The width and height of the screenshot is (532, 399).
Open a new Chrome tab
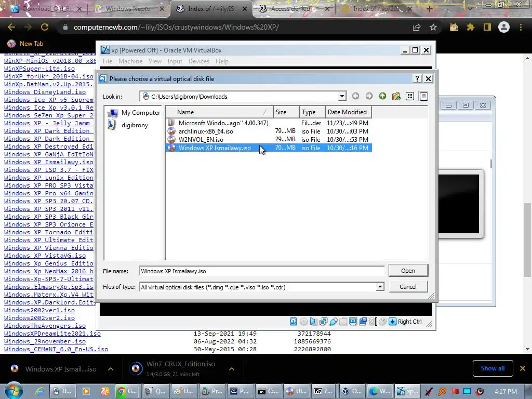click(x=429, y=9)
